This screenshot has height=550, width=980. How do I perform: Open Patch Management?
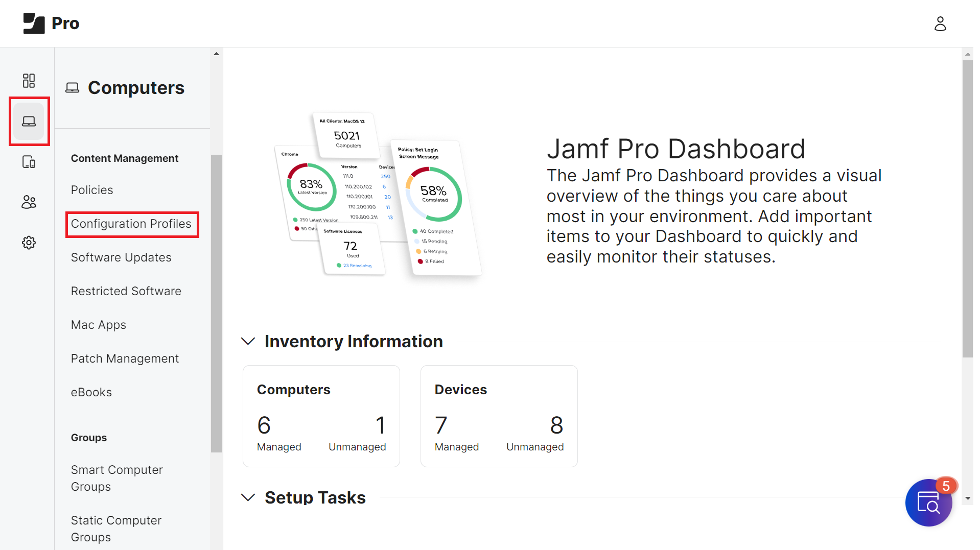coord(125,358)
